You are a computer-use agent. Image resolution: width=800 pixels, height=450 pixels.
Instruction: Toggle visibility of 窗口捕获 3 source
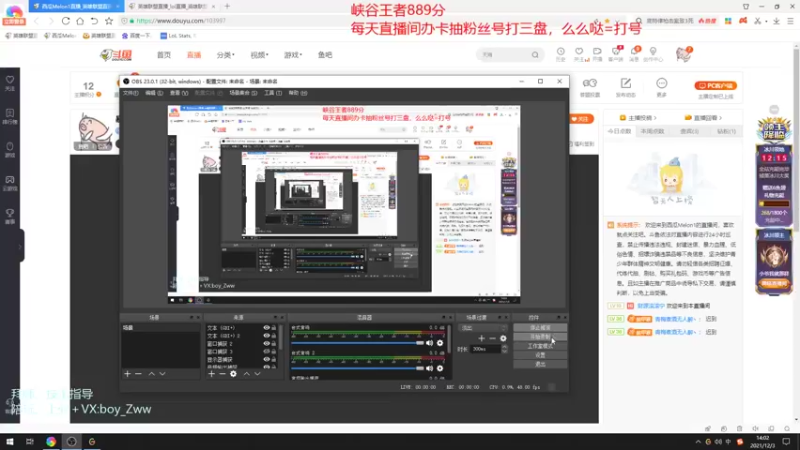click(x=266, y=352)
